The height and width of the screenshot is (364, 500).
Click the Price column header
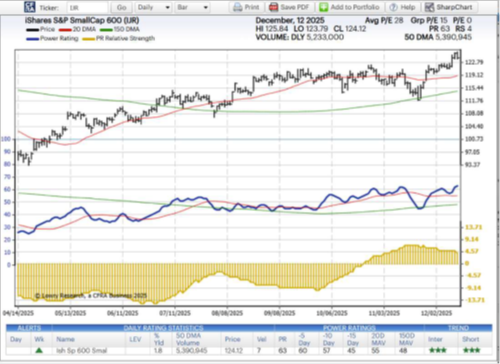tap(233, 339)
